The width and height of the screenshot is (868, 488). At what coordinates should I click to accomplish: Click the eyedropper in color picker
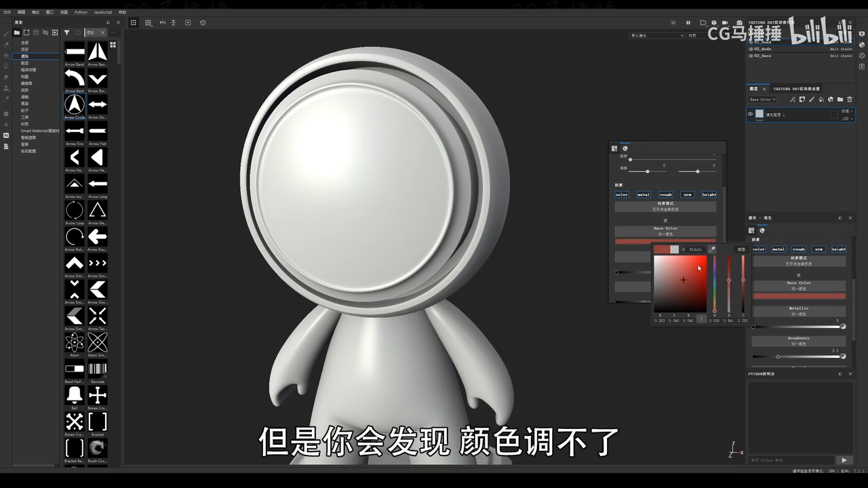[712, 249]
